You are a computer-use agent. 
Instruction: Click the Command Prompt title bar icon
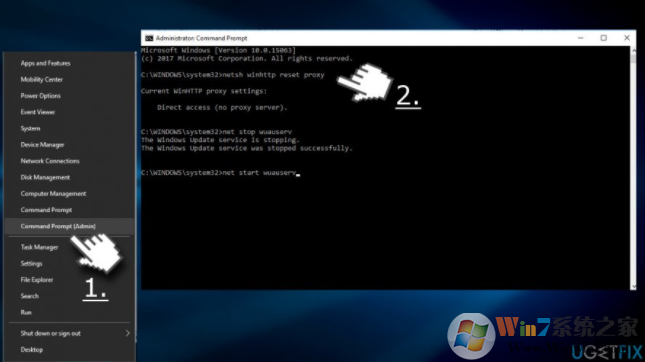pos(149,38)
